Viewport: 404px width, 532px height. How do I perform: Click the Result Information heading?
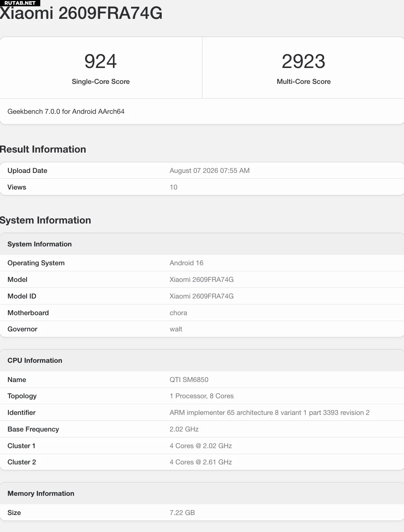pyautogui.click(x=43, y=149)
